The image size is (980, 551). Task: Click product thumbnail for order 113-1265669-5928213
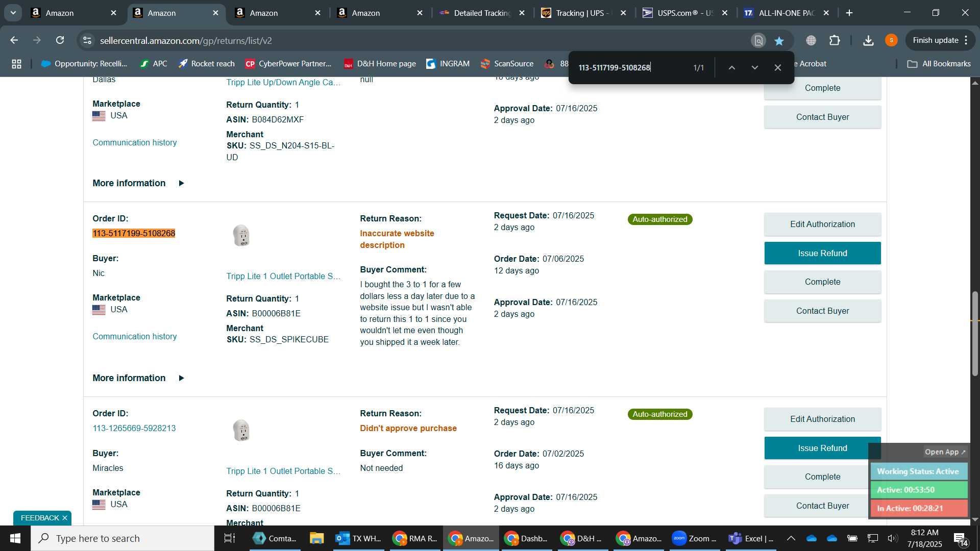(241, 430)
